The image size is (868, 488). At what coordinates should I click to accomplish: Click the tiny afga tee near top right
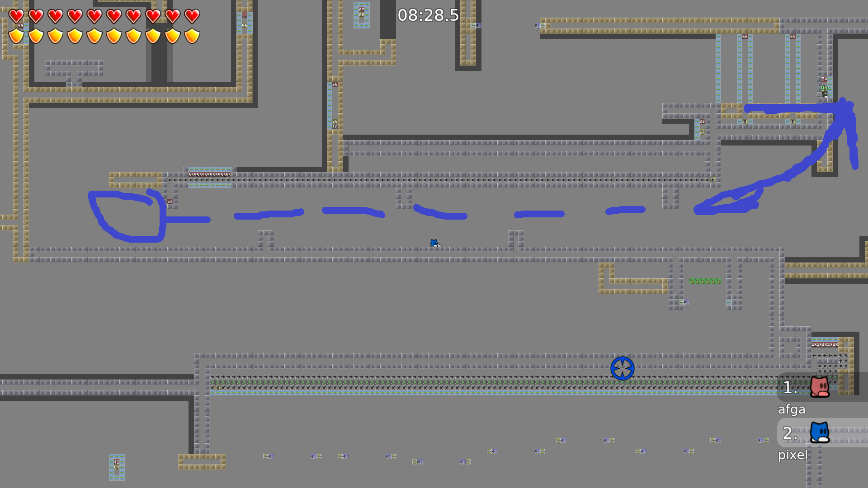tap(825, 94)
